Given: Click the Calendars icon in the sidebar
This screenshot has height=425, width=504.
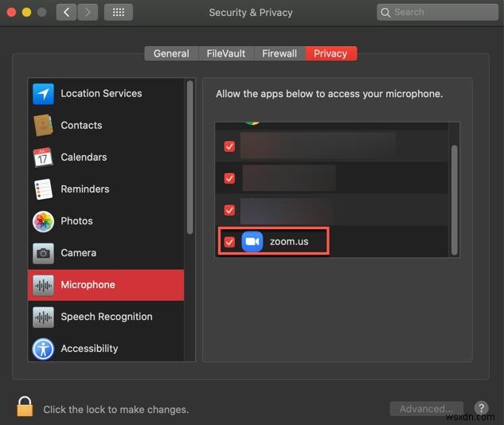Looking at the screenshot, I should click(43, 157).
